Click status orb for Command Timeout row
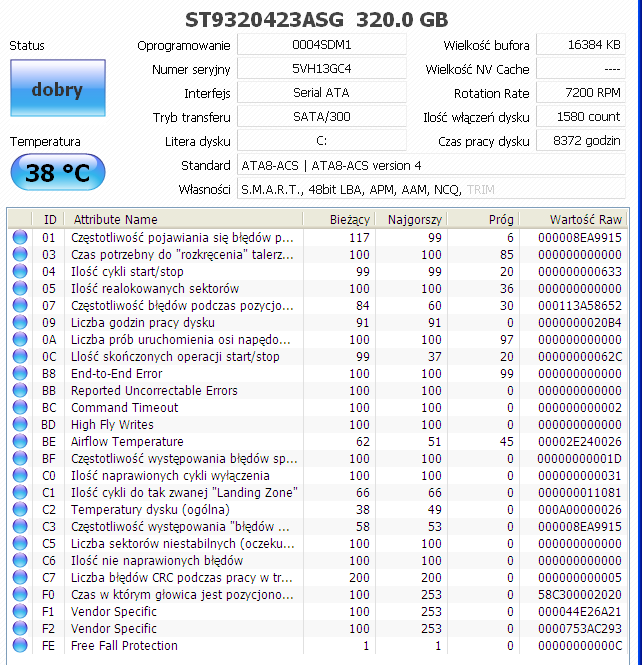The height and width of the screenshot is (665, 642). pos(20,407)
